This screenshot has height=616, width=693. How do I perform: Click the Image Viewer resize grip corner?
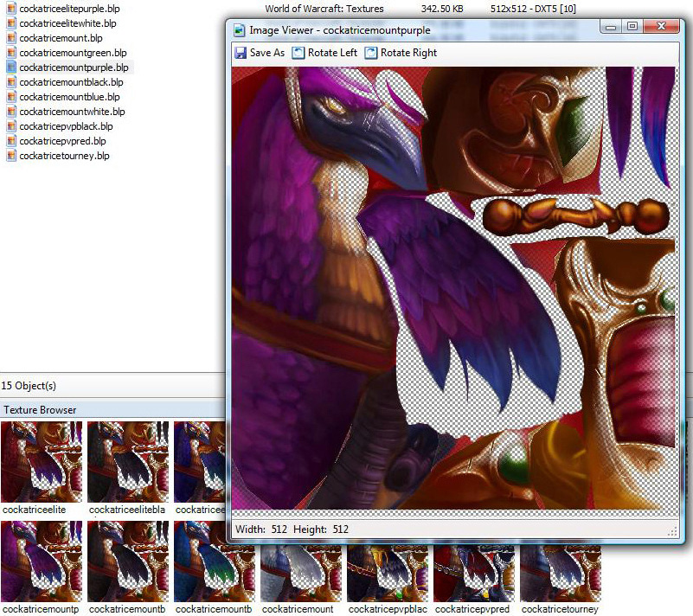[x=672, y=532]
